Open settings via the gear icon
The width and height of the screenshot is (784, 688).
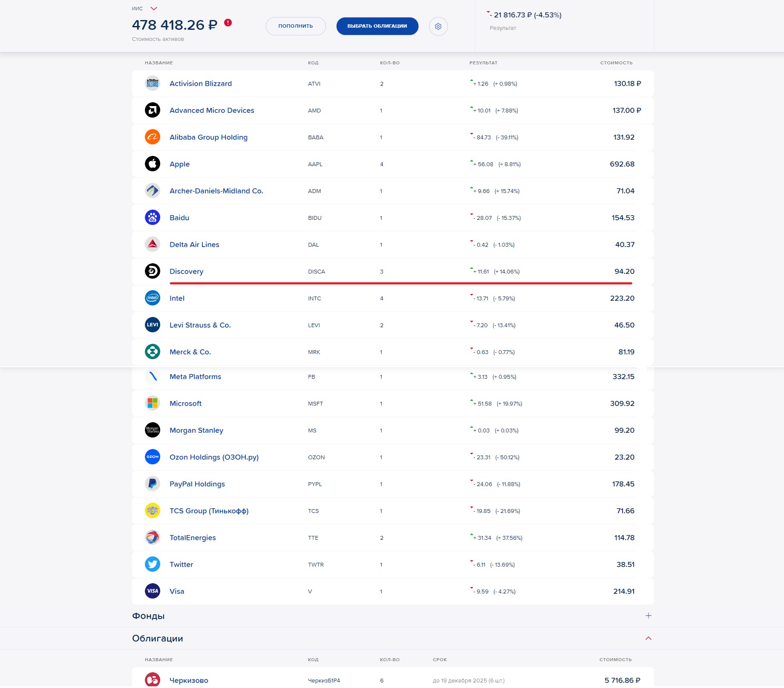click(438, 26)
